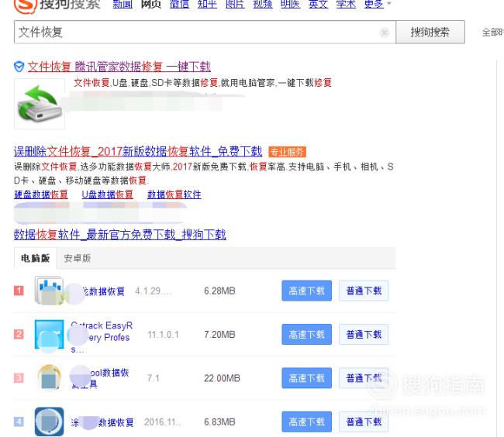Click the rank 4 number badge
Viewport: 504px width, 437px height.
(x=19, y=422)
